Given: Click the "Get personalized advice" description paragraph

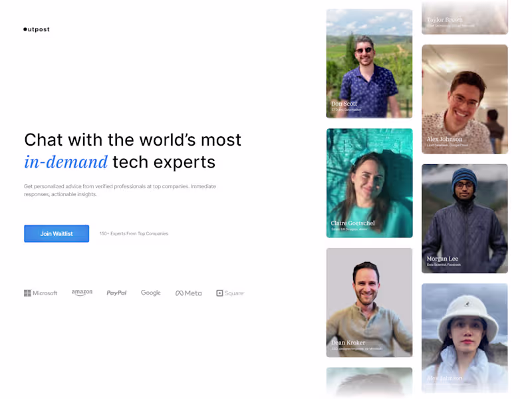Looking at the screenshot, I should [120, 190].
